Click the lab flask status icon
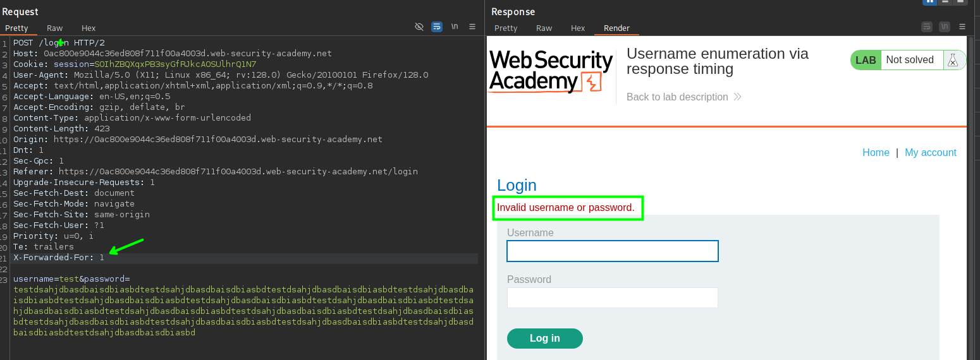The width and height of the screenshot is (980, 360). (952, 60)
